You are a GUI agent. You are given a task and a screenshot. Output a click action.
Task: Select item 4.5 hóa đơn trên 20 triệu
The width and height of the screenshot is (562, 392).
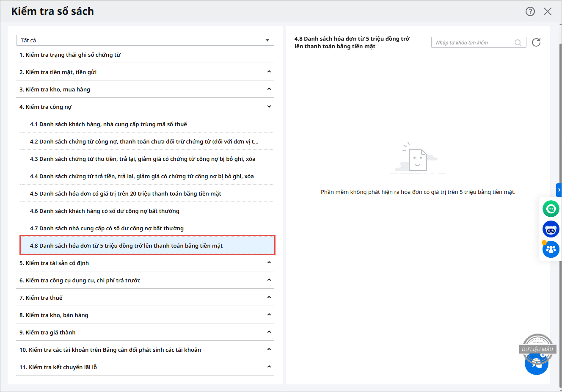click(x=125, y=193)
